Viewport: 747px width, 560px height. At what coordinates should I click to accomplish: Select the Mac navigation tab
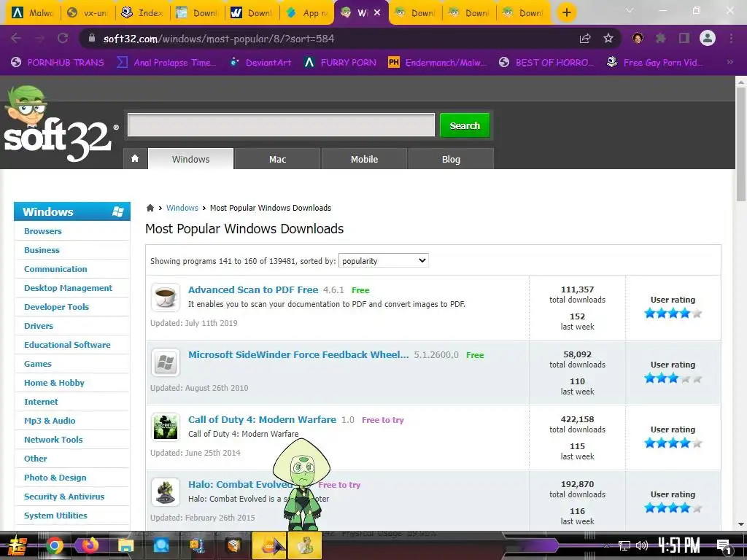(278, 159)
